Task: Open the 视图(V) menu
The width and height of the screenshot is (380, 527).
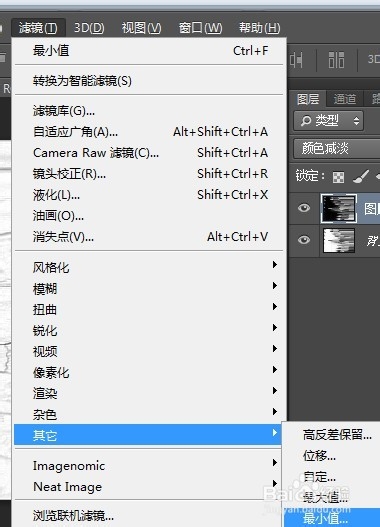Action: coord(141,28)
